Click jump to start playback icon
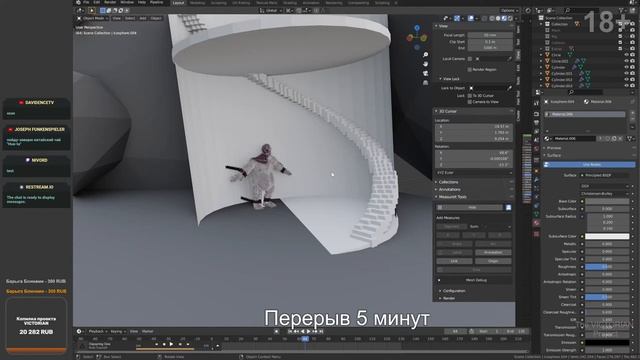Image resolution: width=640 pixels, height=360 pixels. pos(290,331)
